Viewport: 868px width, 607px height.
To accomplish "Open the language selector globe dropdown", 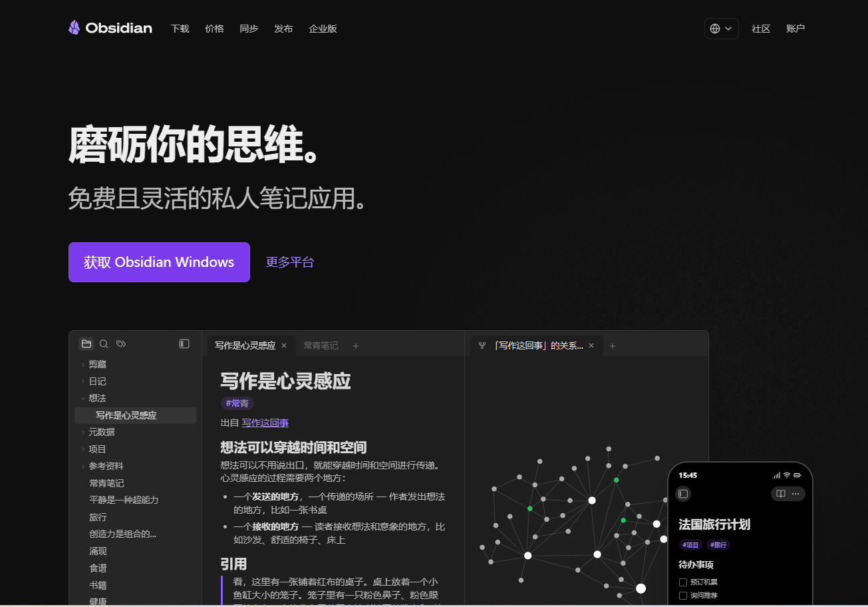I will point(722,29).
